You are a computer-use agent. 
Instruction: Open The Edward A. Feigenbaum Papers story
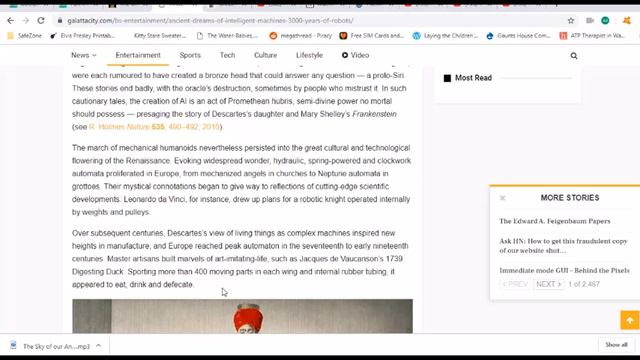555,221
